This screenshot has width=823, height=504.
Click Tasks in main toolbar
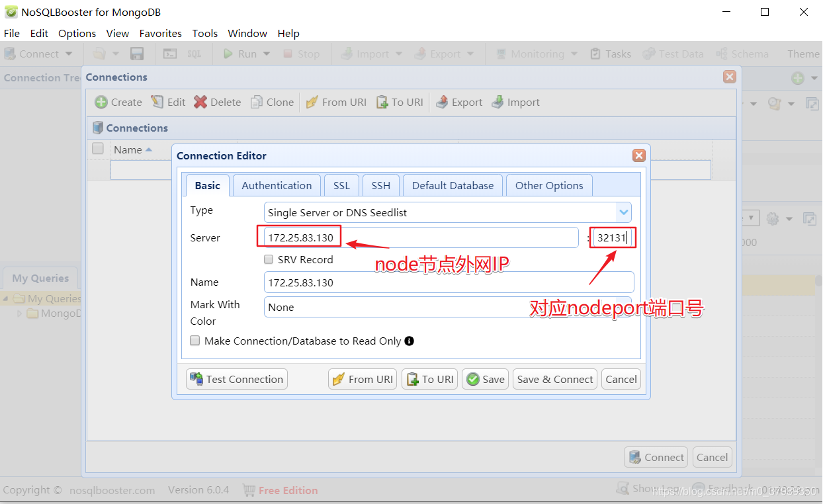[x=611, y=54]
